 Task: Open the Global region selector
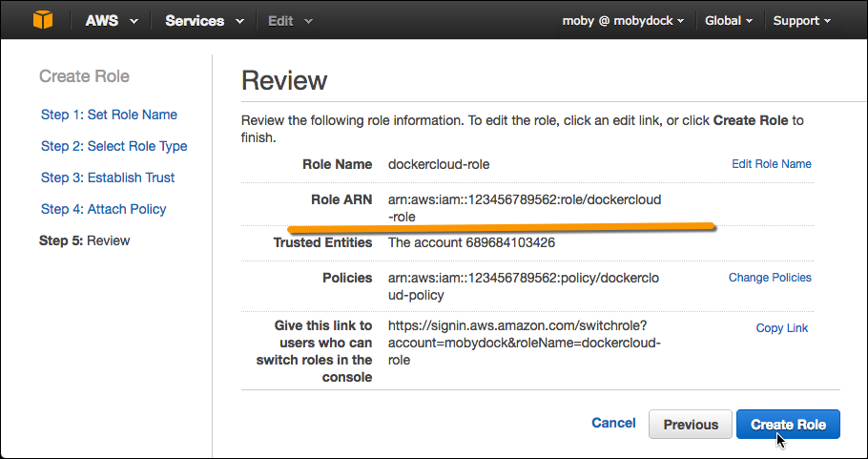[729, 21]
